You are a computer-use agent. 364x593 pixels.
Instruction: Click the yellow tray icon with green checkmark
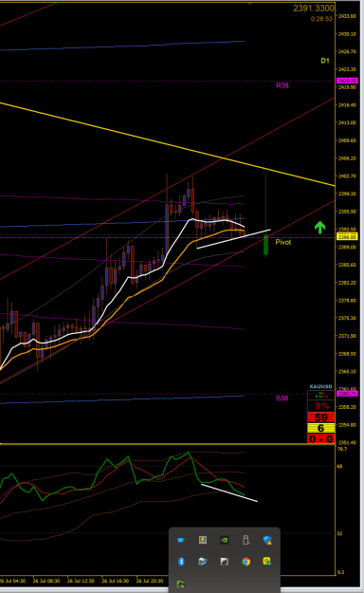(x=267, y=562)
